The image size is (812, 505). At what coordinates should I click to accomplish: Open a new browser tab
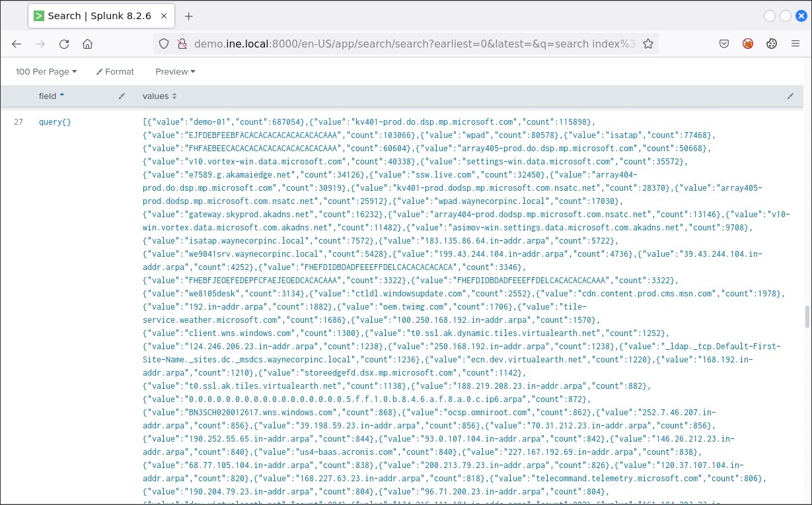click(x=189, y=17)
